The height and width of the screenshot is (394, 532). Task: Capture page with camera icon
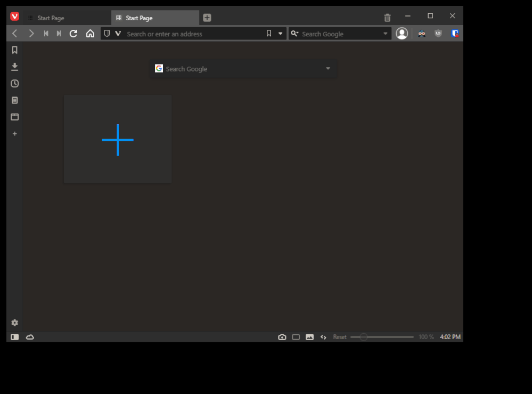(x=282, y=337)
